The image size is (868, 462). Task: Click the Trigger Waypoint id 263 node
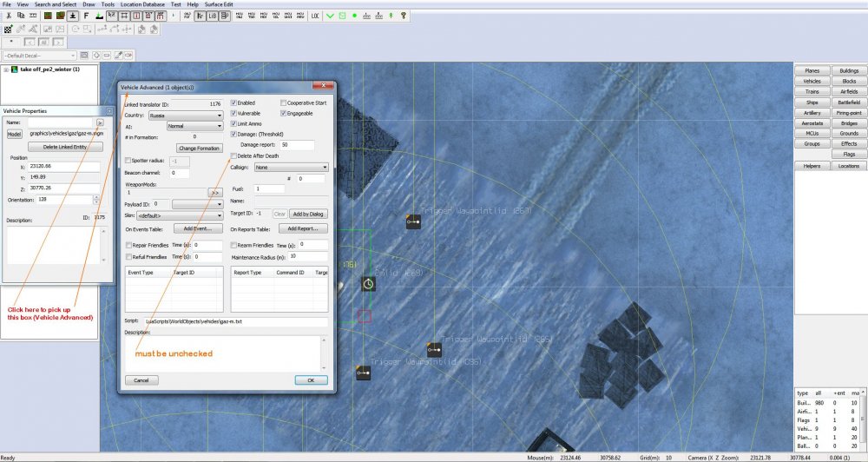point(413,222)
